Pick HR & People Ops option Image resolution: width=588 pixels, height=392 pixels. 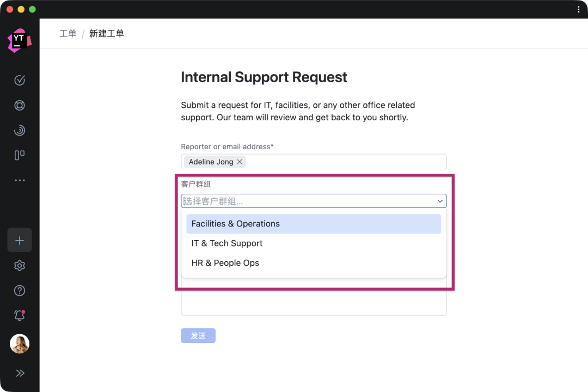(314, 263)
